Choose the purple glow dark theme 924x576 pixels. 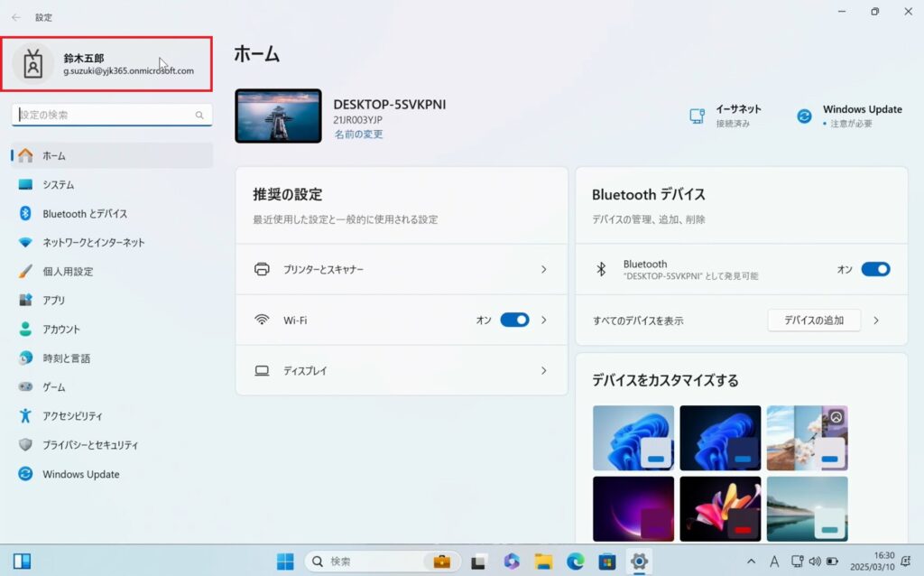(633, 509)
